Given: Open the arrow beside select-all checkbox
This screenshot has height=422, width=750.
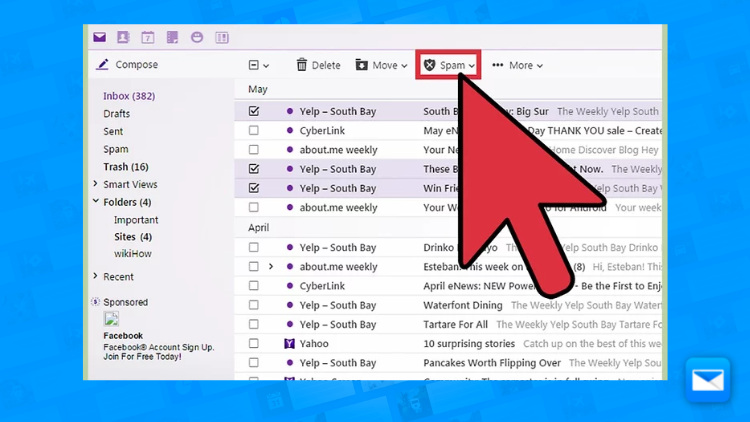Looking at the screenshot, I should click(266, 66).
